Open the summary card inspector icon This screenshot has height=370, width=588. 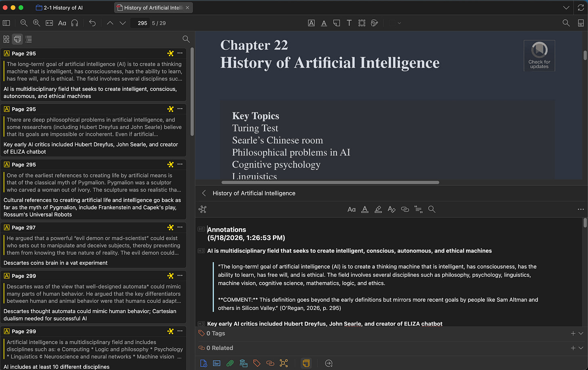click(x=217, y=363)
